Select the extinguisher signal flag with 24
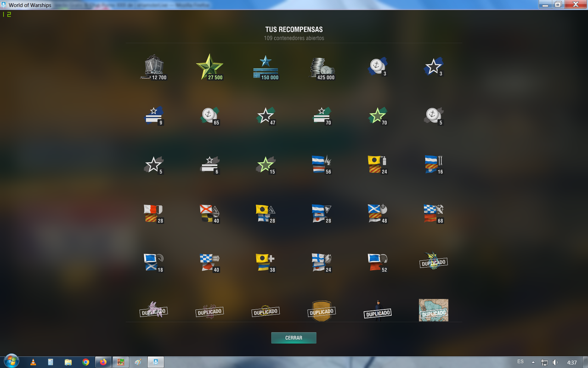Image resolution: width=588 pixels, height=368 pixels. (x=378, y=165)
